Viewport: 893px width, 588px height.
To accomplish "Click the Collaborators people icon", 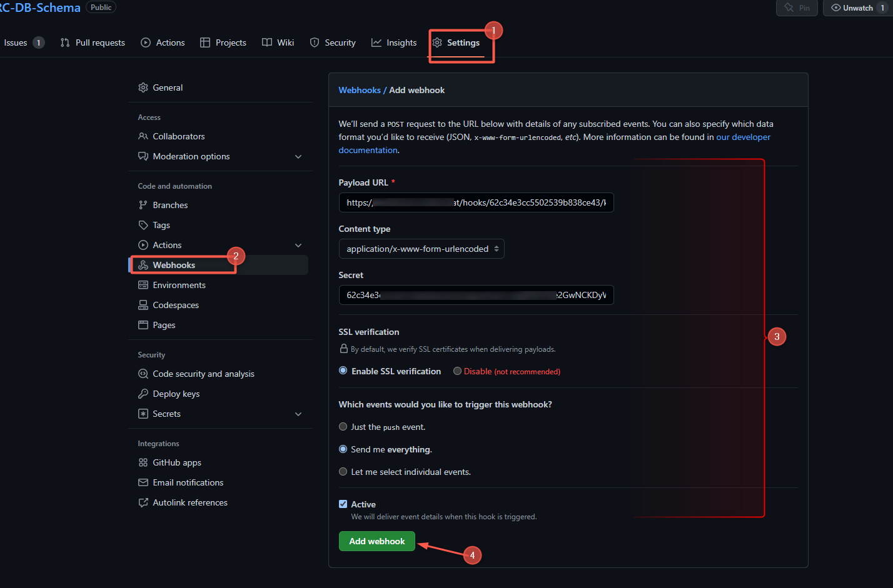I will tap(143, 136).
